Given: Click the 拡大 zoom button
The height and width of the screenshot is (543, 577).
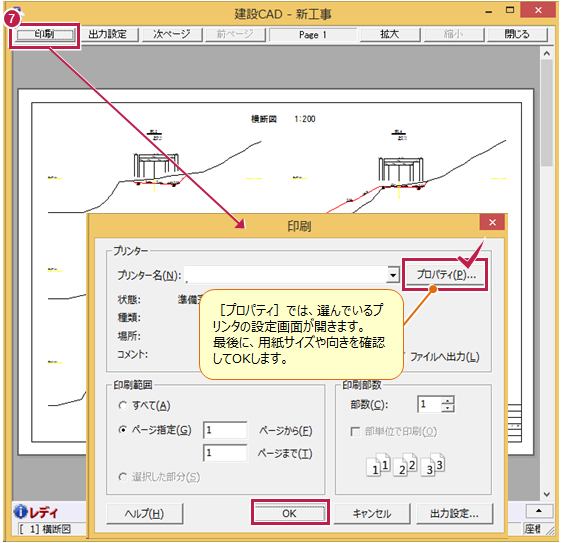Looking at the screenshot, I should click(x=390, y=35).
